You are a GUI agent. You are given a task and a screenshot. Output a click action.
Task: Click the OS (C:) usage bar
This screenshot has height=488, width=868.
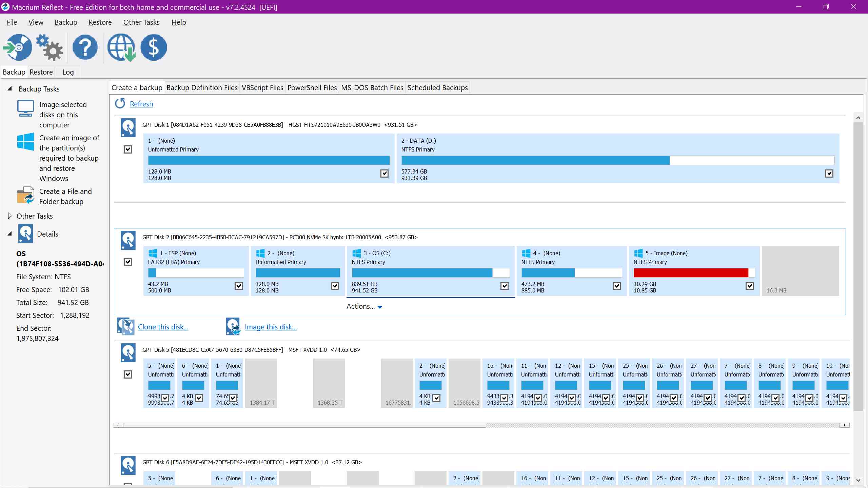[x=431, y=273]
